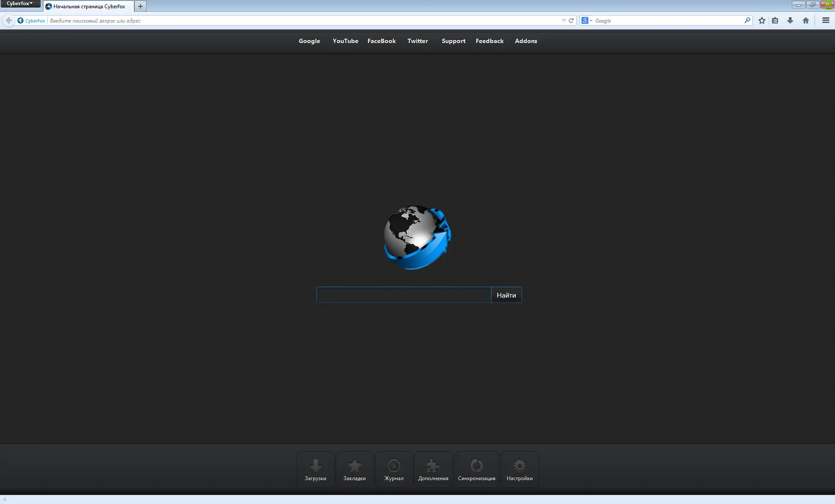Viewport: 835px width, 504px height.
Task: Open the YouTube link in the top bar
Action: click(345, 41)
